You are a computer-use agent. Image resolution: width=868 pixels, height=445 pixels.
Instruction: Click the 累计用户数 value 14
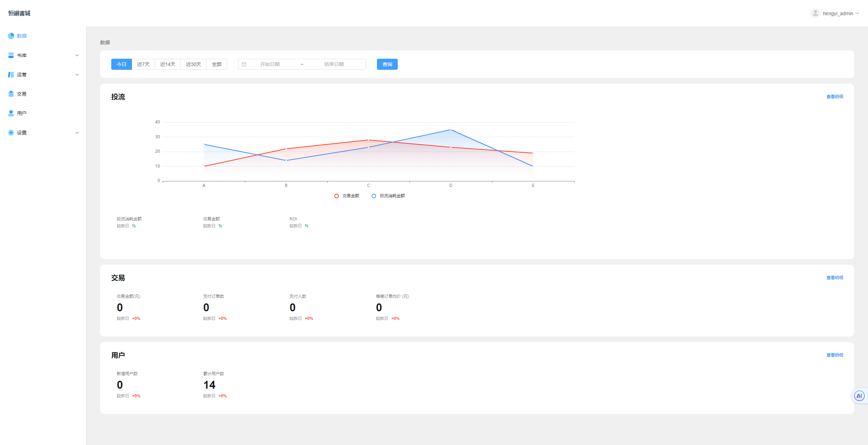pyautogui.click(x=209, y=385)
